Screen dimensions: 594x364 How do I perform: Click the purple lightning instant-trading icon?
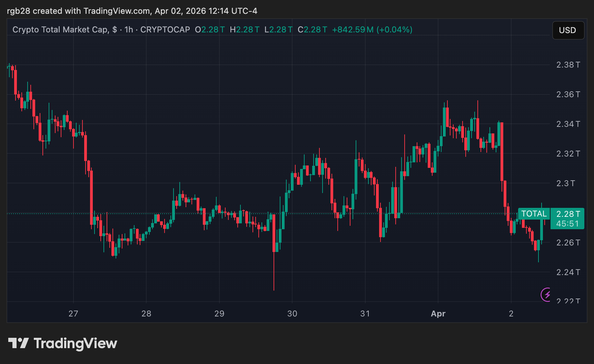(x=546, y=295)
